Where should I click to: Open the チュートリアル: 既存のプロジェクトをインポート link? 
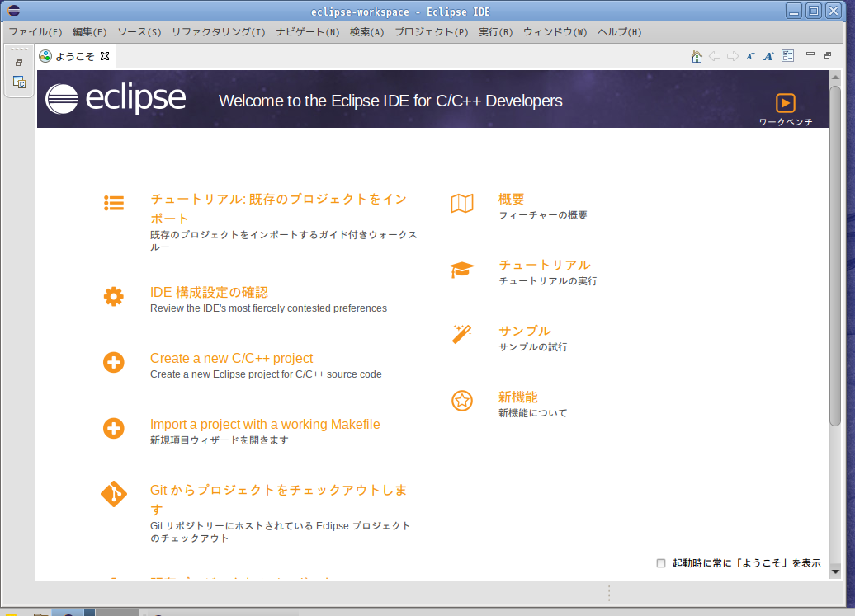[279, 209]
